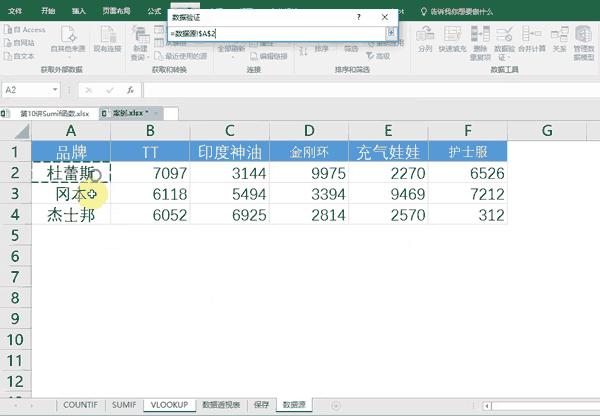This screenshot has width=600, height=416.
Task: Click Refresh All (全部刷新) dropdown
Action: coord(231,51)
